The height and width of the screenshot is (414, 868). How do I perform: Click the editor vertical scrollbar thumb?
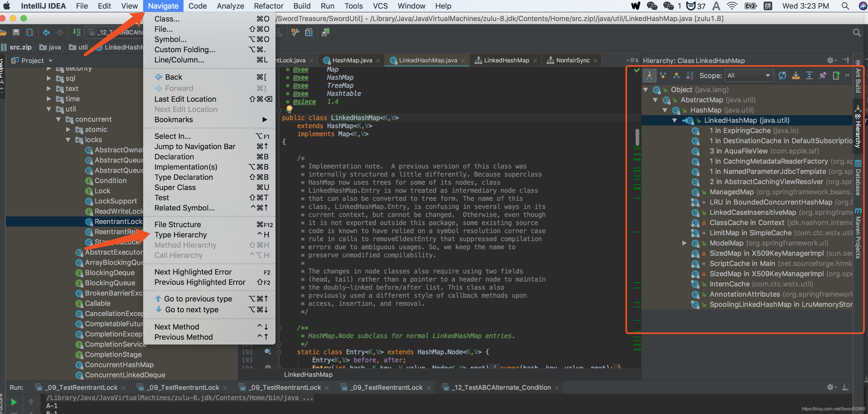coord(637,137)
